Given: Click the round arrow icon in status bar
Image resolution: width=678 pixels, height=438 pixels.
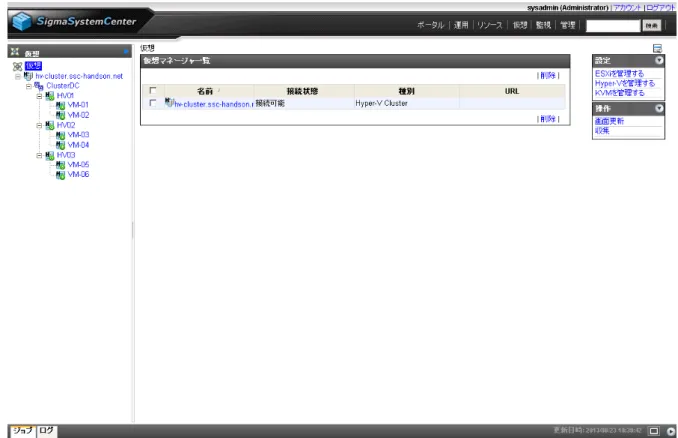Looking at the screenshot, I should [671, 431].
